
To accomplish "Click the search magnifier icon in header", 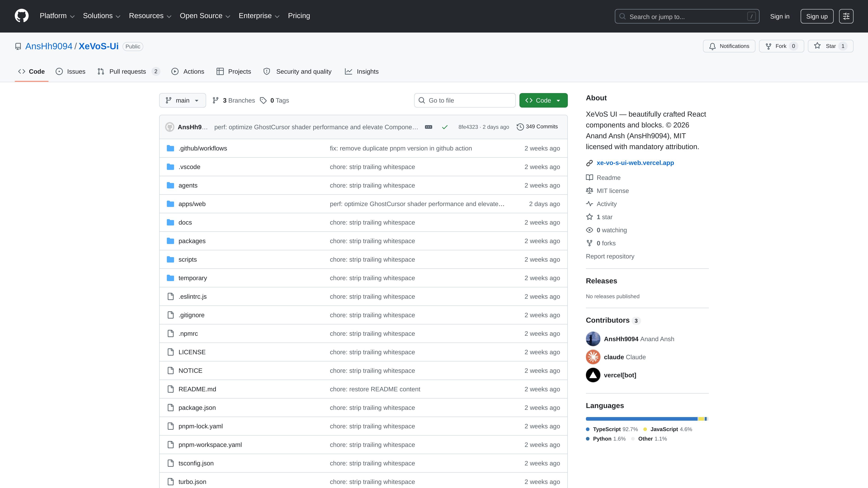I will pyautogui.click(x=622, y=16).
